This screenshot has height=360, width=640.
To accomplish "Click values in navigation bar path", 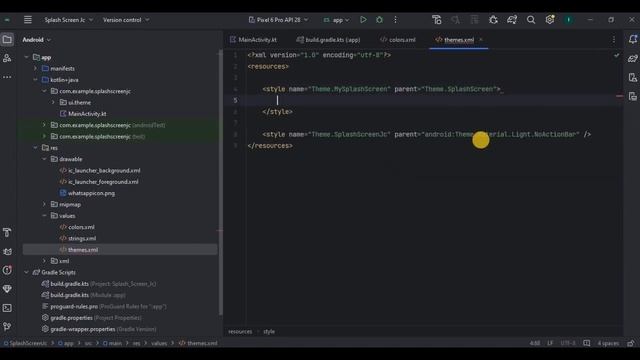I will [x=159, y=343].
